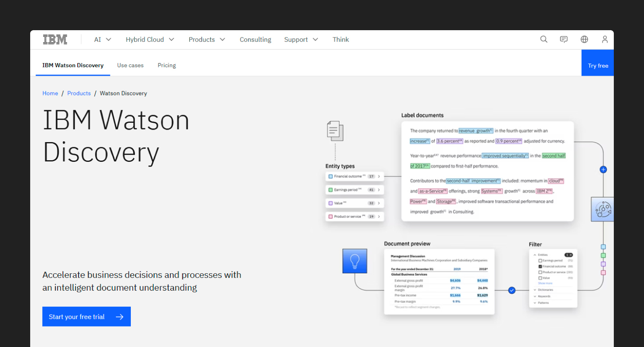Screen dimensions: 644x347
Task: Expand Keywords section in Filter panel
Action: [542, 296]
